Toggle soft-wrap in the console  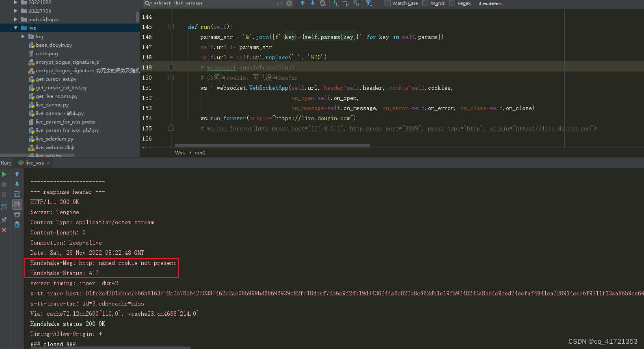click(17, 194)
